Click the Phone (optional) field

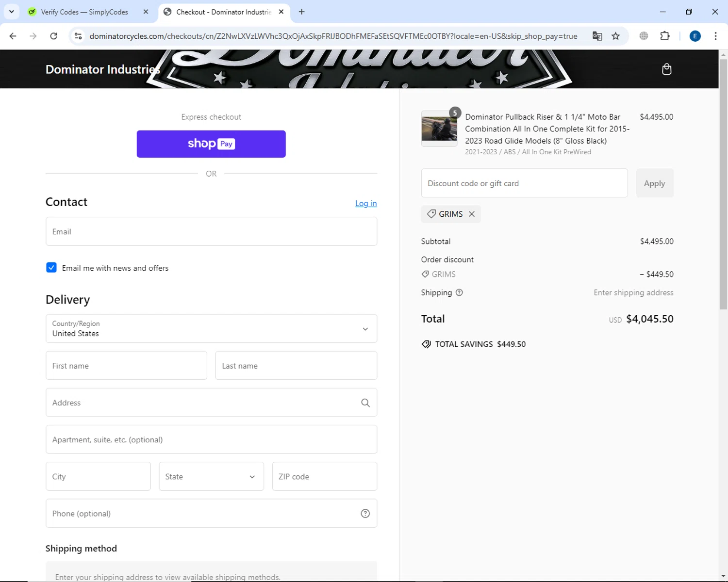[211, 513]
